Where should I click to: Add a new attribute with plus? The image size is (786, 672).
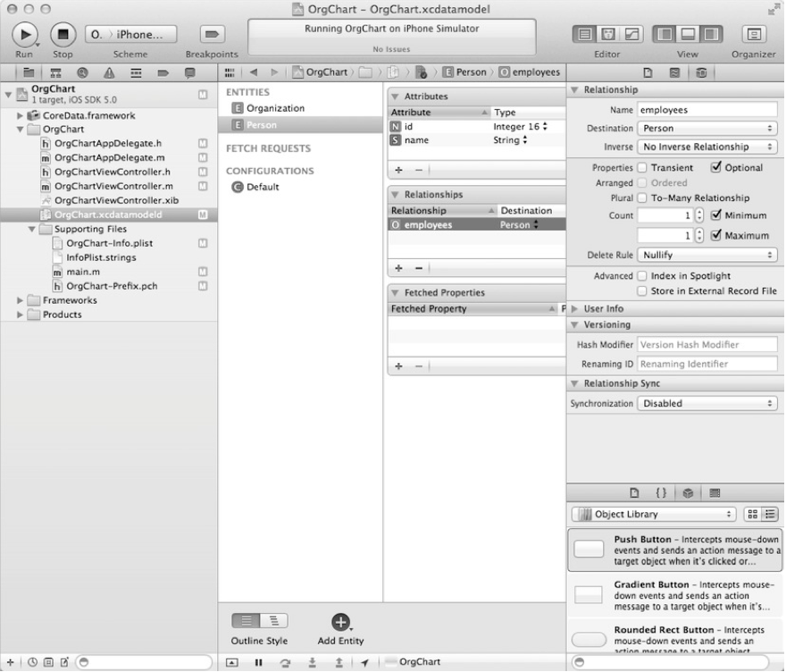click(398, 170)
